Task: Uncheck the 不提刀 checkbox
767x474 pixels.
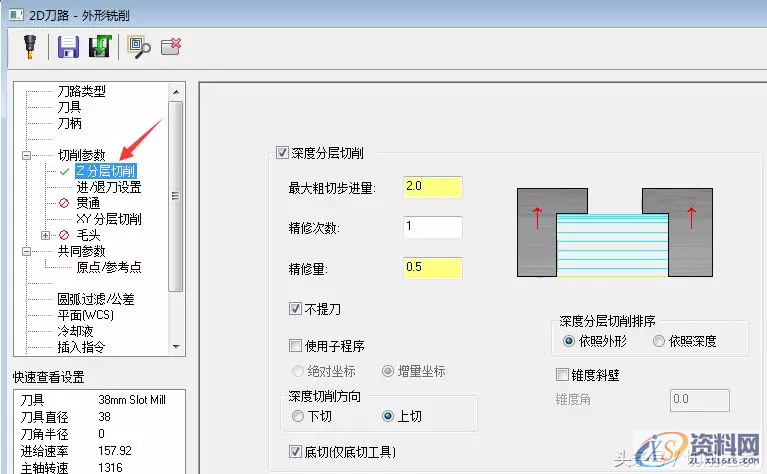Action: coord(295,309)
